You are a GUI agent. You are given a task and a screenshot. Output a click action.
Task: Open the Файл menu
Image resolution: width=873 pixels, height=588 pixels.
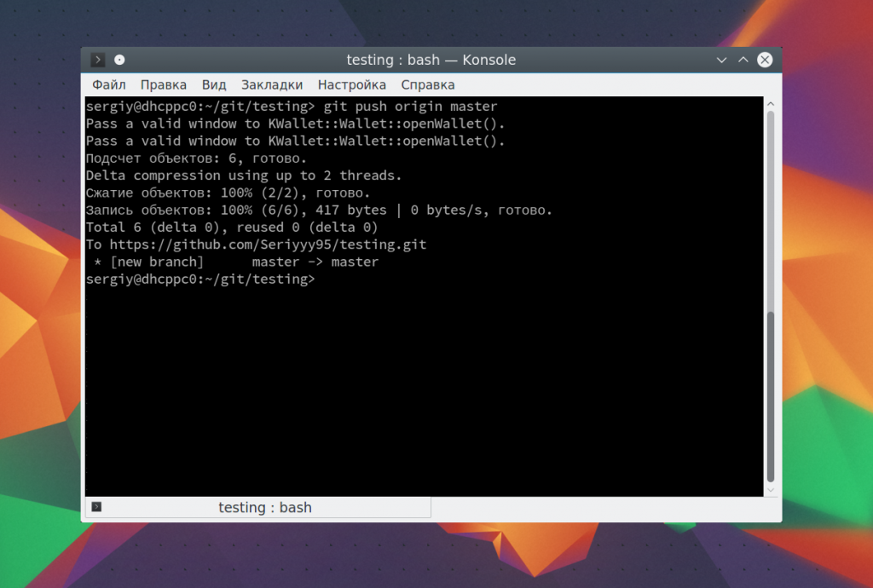108,85
